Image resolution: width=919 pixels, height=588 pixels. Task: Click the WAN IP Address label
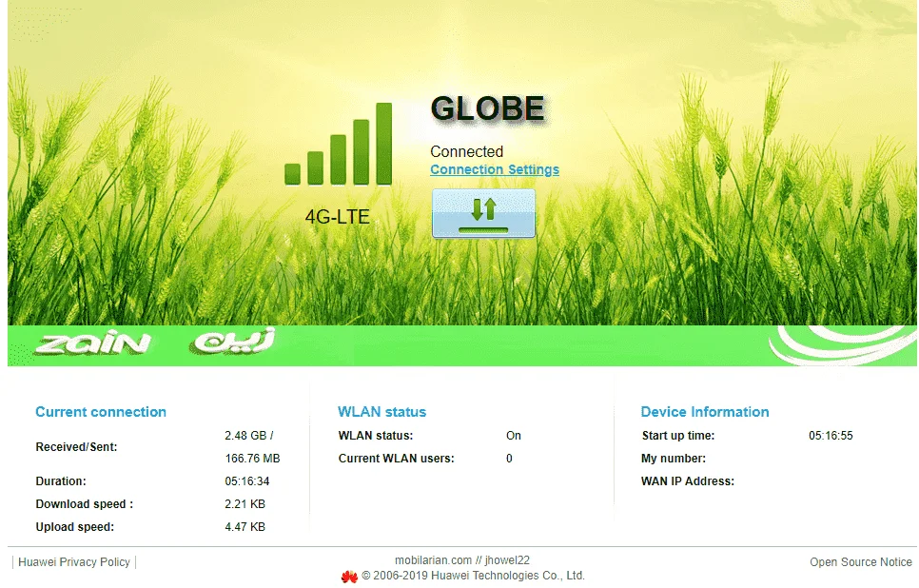(x=688, y=481)
